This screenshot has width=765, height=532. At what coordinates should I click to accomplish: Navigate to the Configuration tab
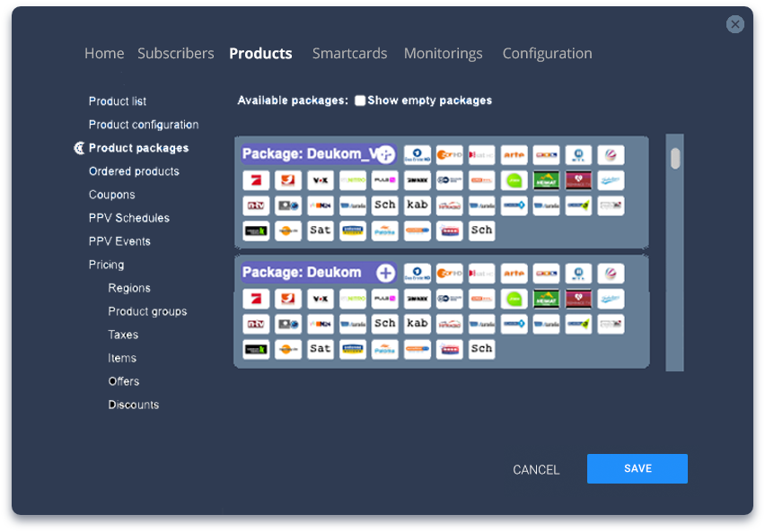click(548, 53)
